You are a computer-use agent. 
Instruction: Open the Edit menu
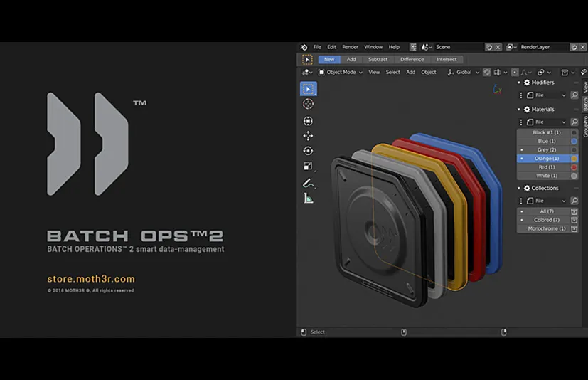(331, 47)
